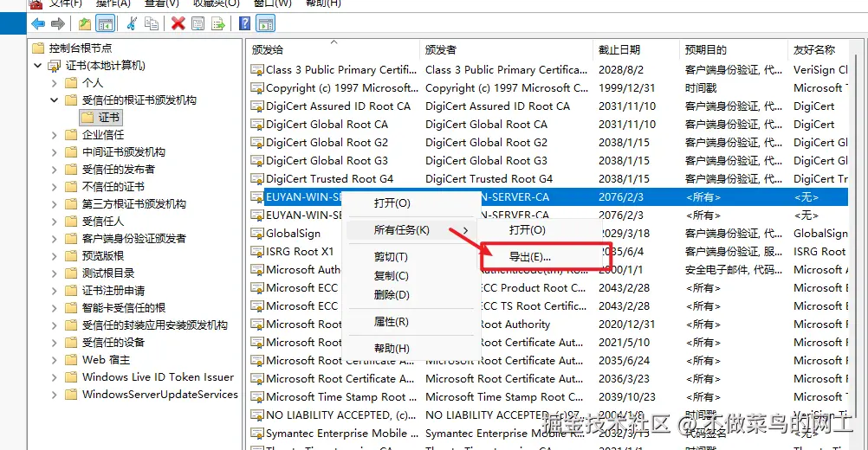Sort by the 颁发者 column header
868x450 pixels.
506,49
